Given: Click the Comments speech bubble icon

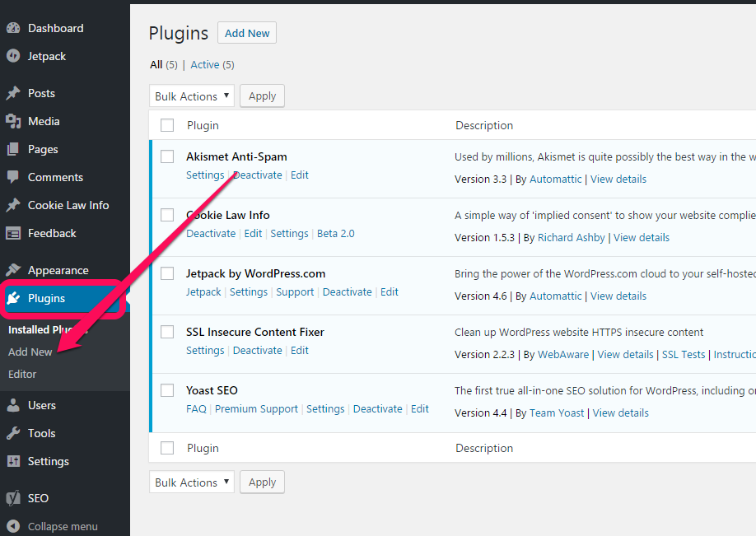Looking at the screenshot, I should click(13, 177).
